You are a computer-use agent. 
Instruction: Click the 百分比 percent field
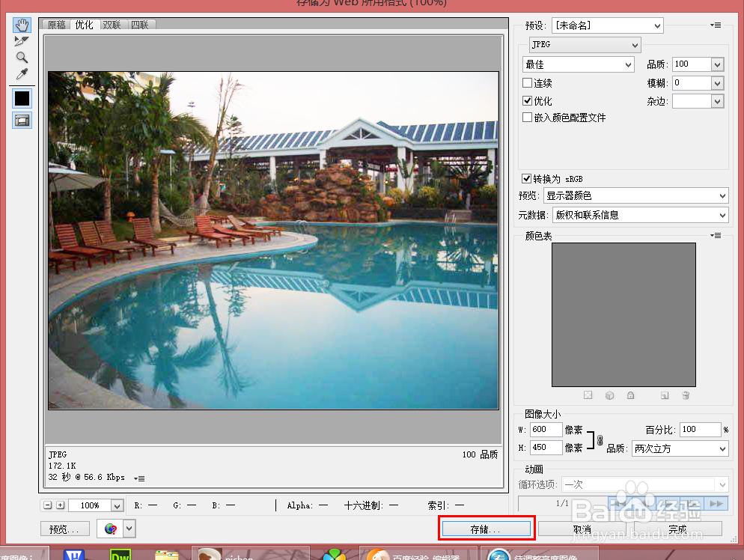(x=701, y=430)
